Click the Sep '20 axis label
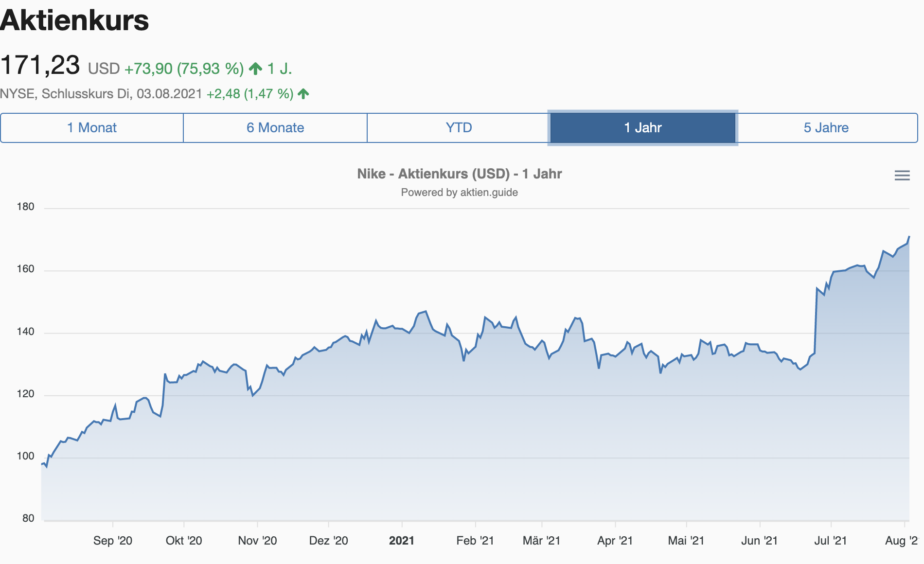The image size is (924, 564). 113,541
